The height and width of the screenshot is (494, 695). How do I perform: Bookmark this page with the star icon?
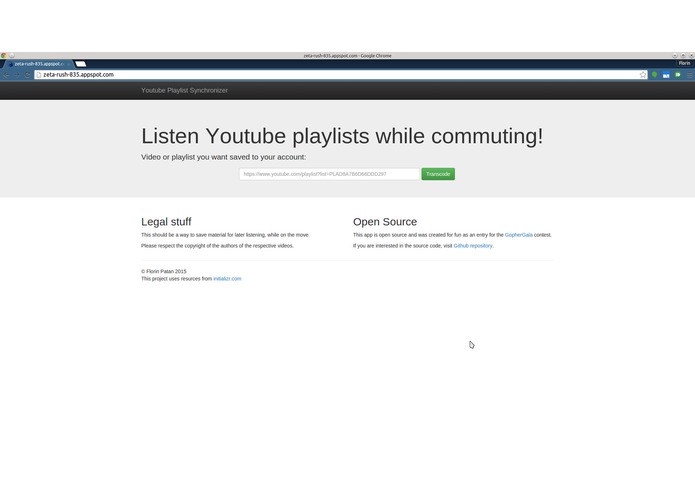pyautogui.click(x=643, y=75)
